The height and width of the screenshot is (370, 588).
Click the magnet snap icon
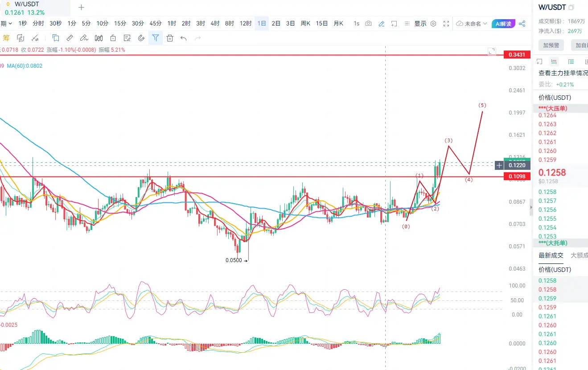(141, 38)
